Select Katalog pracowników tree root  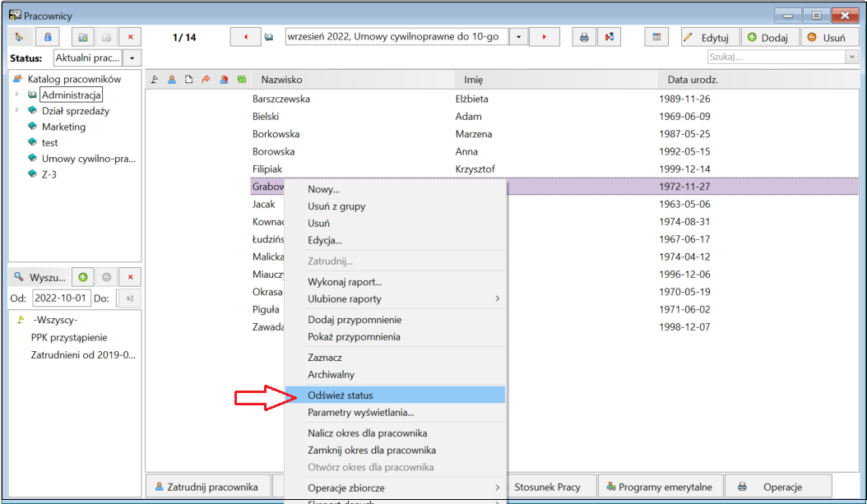click(x=74, y=79)
